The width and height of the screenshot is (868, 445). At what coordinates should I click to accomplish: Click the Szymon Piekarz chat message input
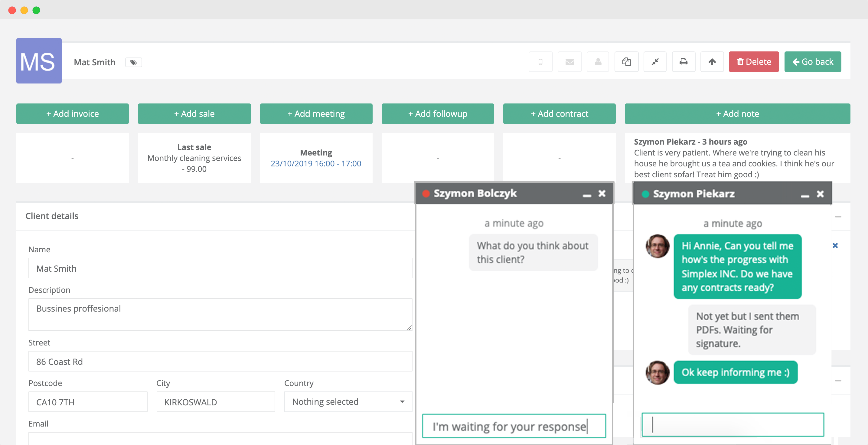coord(733,424)
